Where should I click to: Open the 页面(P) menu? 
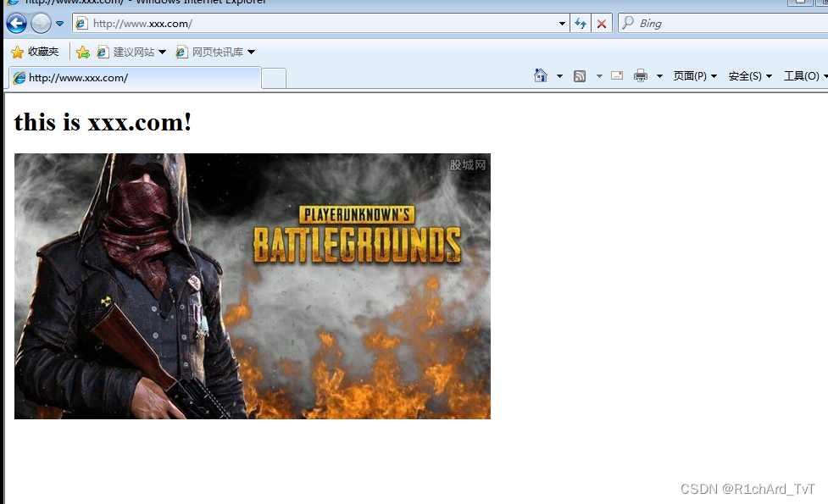[695, 76]
